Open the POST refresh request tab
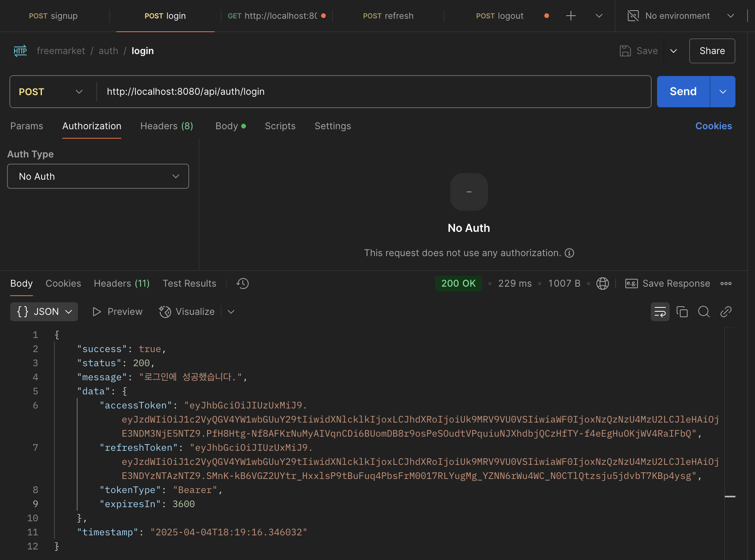The height and width of the screenshot is (560, 755). pos(388,16)
